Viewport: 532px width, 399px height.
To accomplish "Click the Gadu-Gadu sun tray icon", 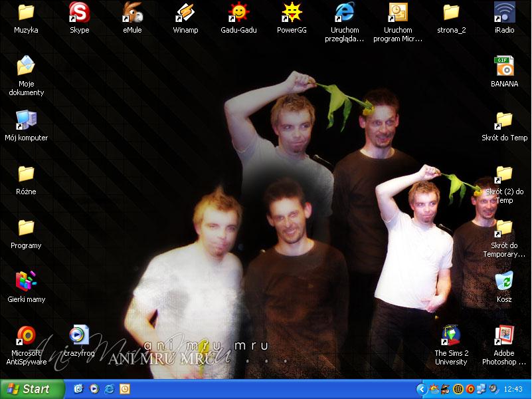I will pyautogui.click(x=434, y=389).
